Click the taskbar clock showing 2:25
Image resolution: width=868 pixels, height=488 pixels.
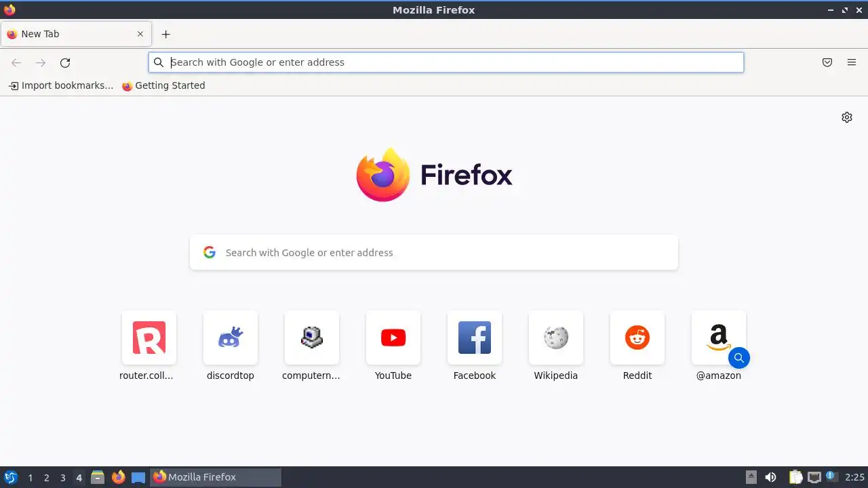coord(854,477)
